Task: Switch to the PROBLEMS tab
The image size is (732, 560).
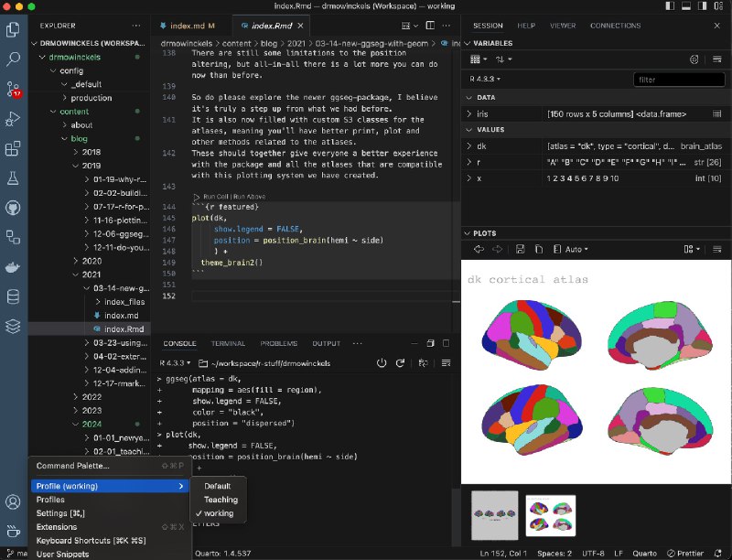Action: pyautogui.click(x=279, y=343)
